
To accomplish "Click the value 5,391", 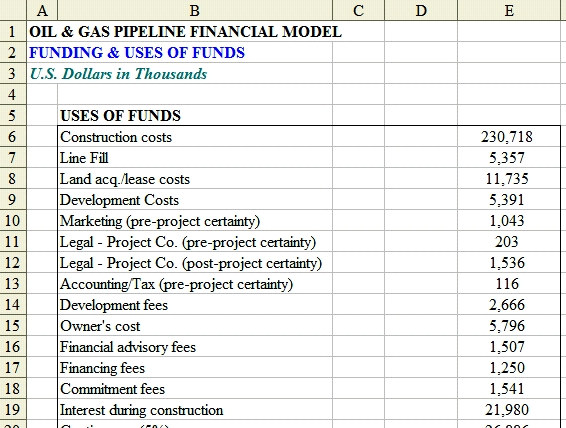I will pos(507,200).
